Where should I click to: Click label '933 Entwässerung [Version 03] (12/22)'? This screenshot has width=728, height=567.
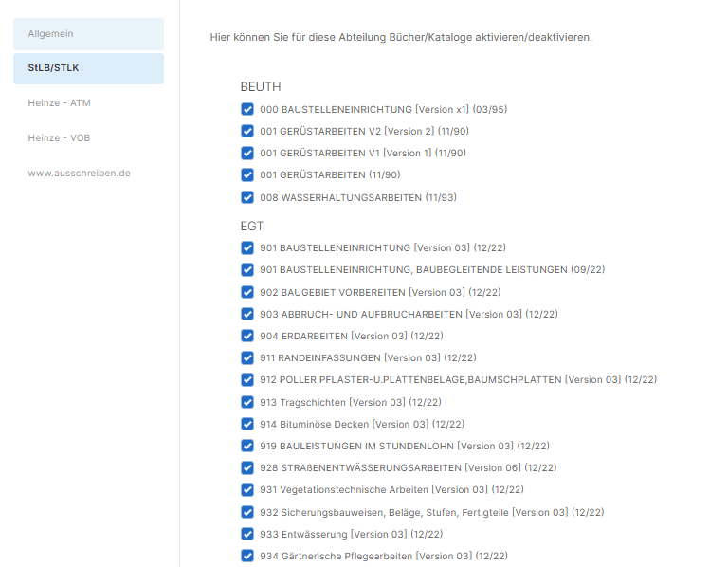pyautogui.click(x=352, y=535)
